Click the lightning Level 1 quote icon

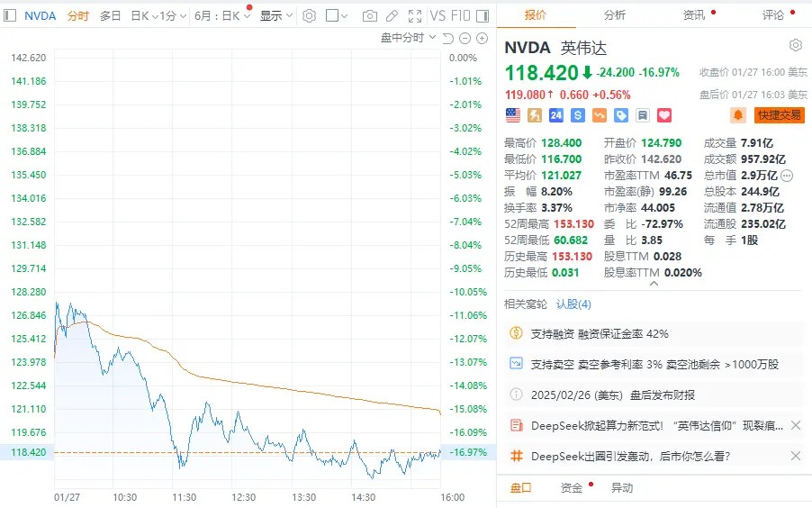click(x=535, y=115)
